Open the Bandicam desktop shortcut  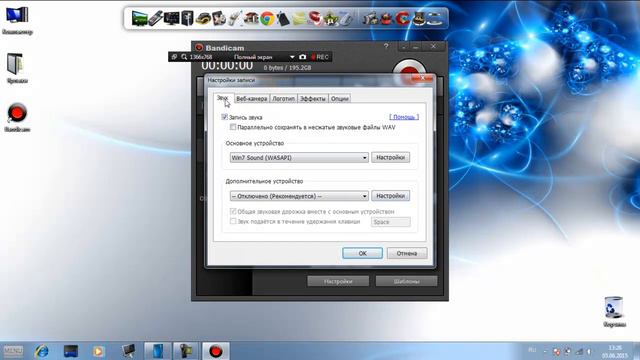pos(17,118)
